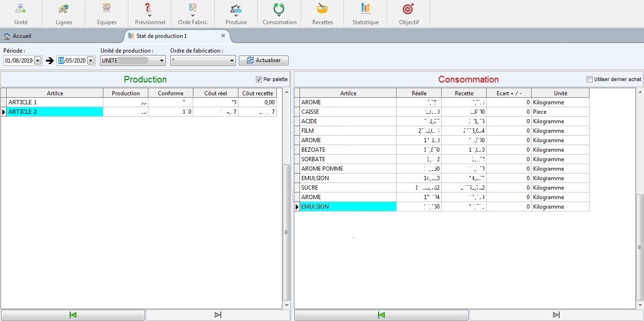644x321 pixels.
Task: Switch to the Accueil tab
Action: click(18, 36)
